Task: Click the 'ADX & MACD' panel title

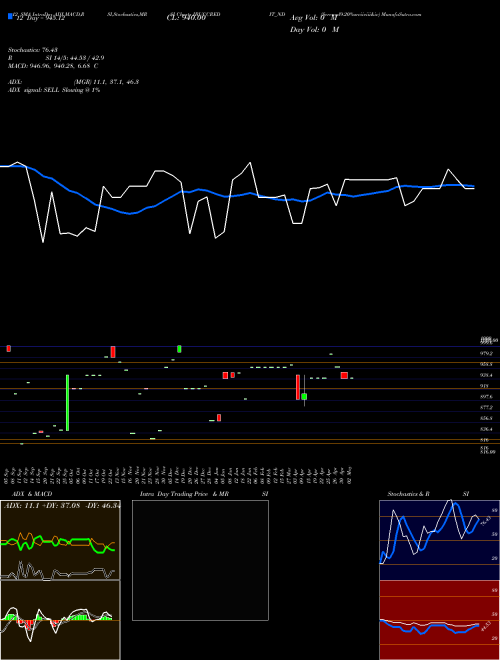Action: tap(32, 494)
